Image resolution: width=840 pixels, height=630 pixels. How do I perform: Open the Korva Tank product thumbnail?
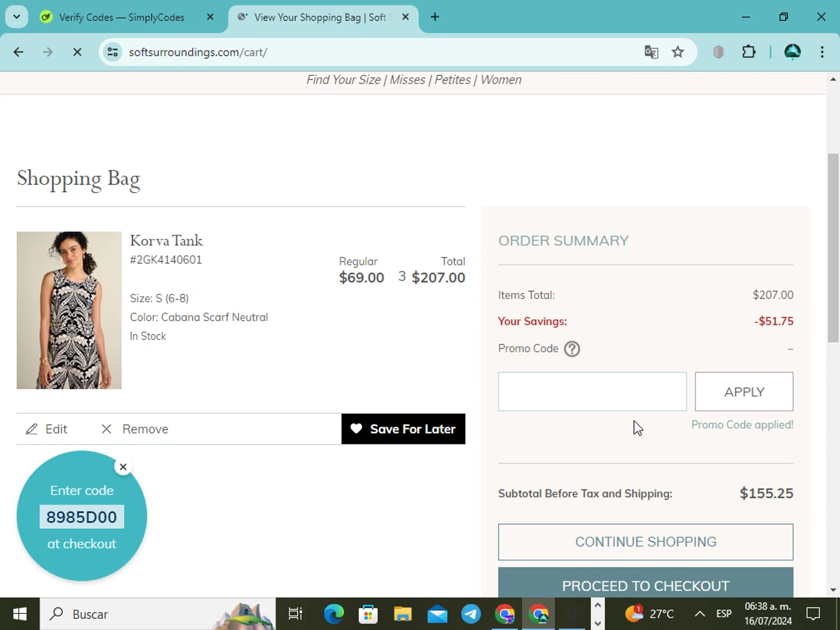(x=69, y=310)
